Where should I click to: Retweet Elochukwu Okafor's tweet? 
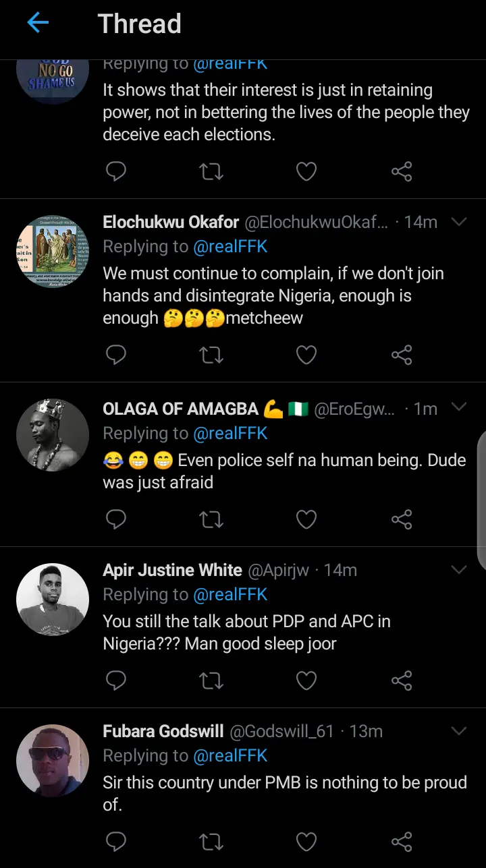212,355
